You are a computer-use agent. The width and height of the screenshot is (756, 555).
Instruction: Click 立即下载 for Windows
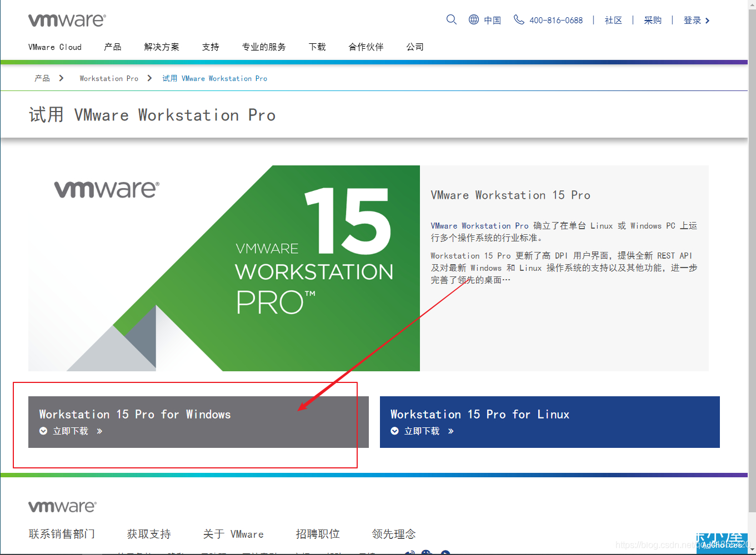(x=71, y=431)
